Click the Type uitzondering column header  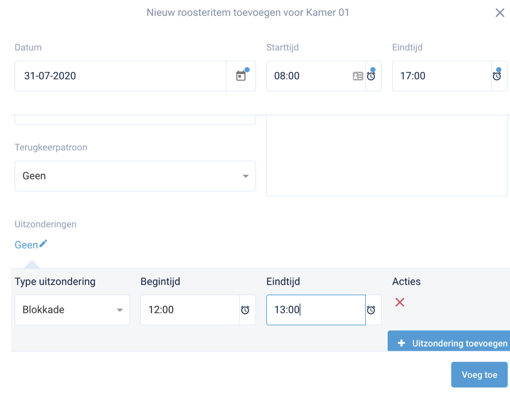(x=55, y=282)
